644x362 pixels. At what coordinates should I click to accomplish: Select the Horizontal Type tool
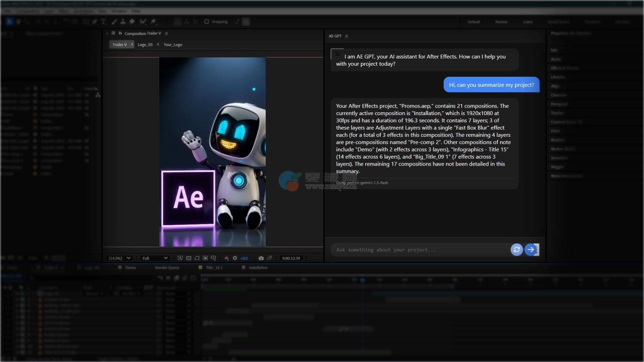(104, 22)
